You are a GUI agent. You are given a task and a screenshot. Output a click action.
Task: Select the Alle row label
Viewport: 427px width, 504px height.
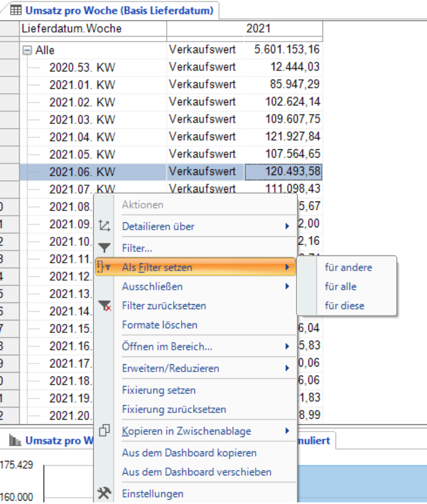coord(45,50)
